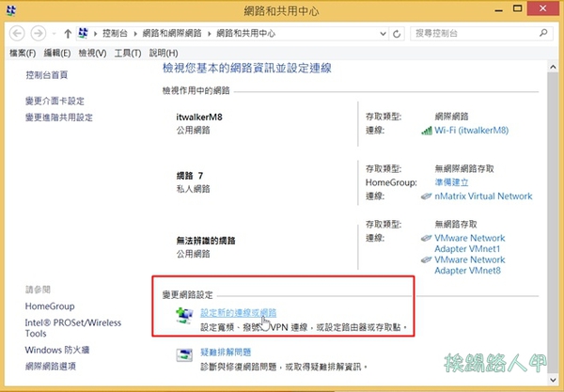The width and height of the screenshot is (564, 392).
Task: Click the control panel icon in address bar
Action: click(83, 33)
